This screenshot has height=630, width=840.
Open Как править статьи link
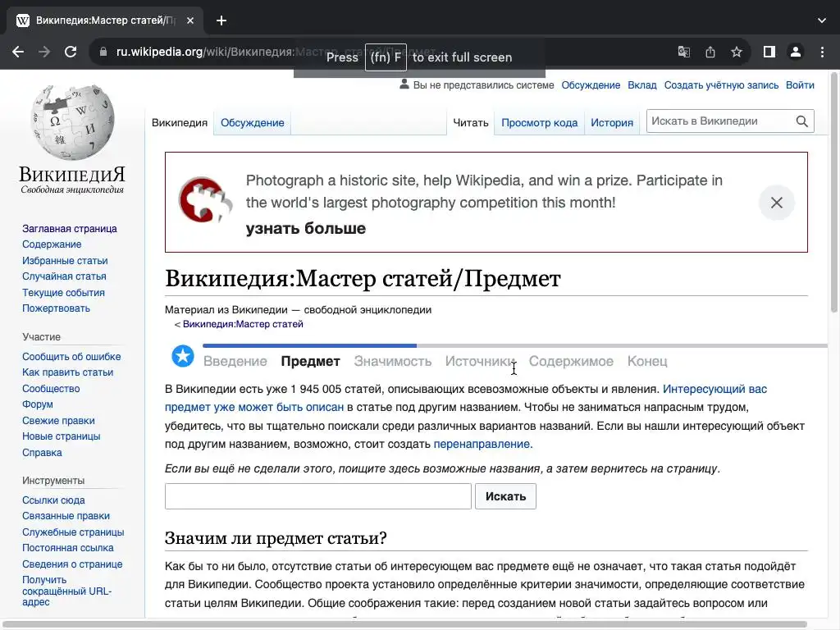(x=67, y=372)
